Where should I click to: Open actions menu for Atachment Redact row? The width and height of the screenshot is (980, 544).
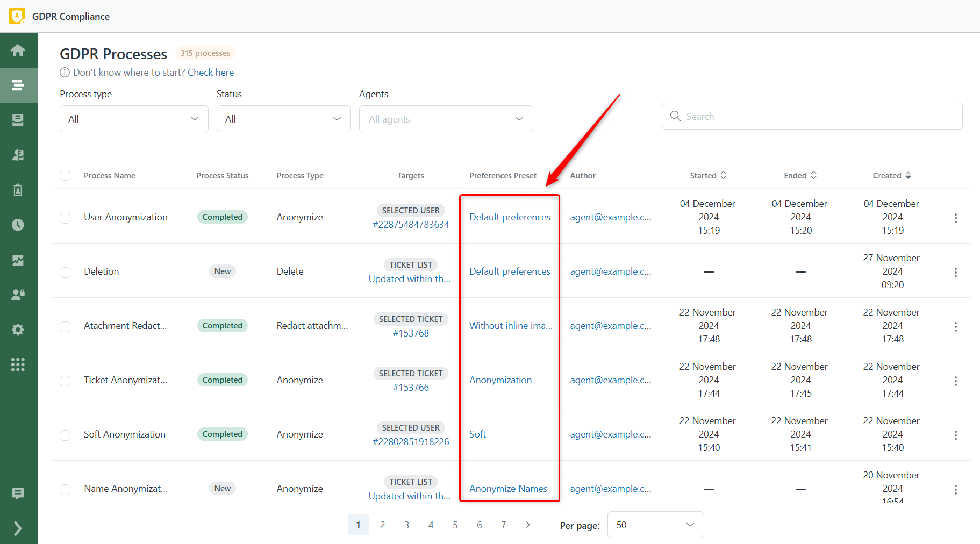(x=955, y=326)
